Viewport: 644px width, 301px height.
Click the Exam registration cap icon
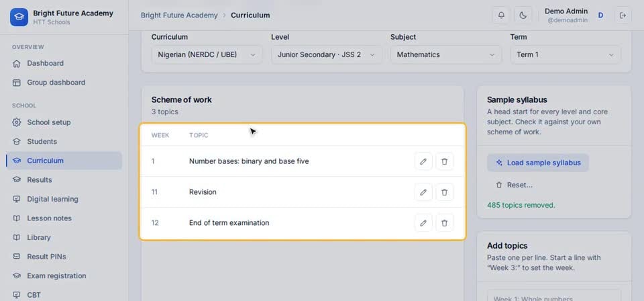pyautogui.click(x=16, y=276)
